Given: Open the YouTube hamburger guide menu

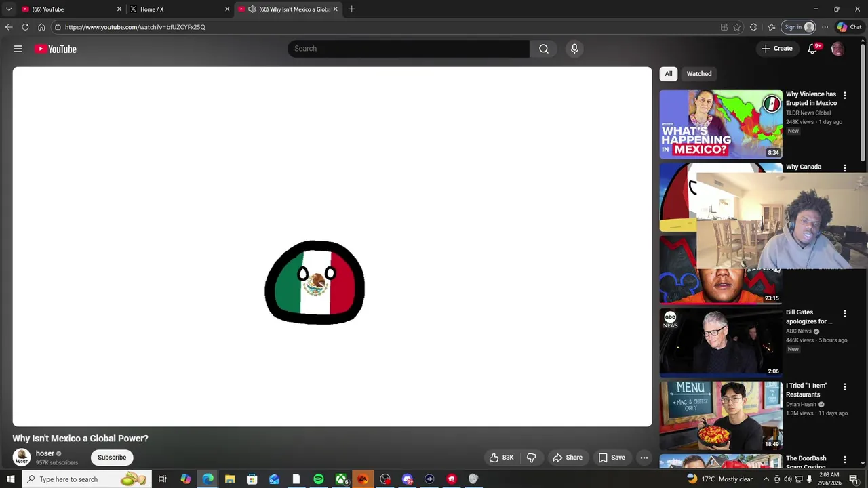Looking at the screenshot, I should point(18,49).
